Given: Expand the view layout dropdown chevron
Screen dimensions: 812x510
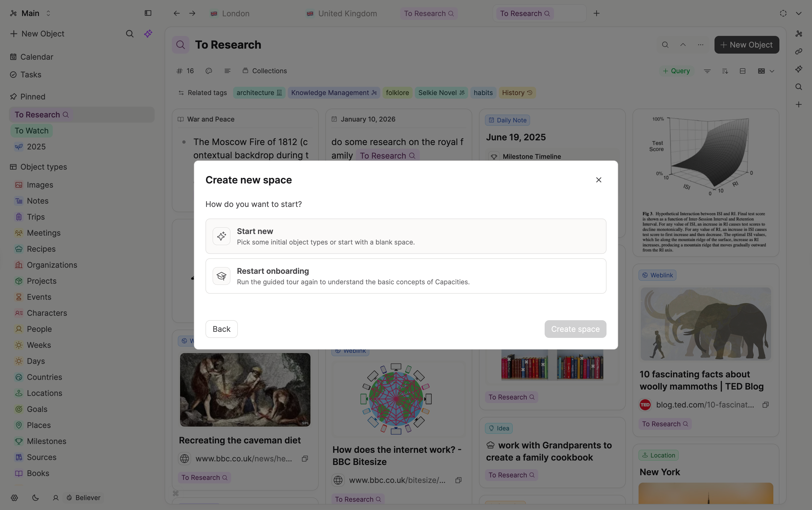Looking at the screenshot, I should [772, 71].
